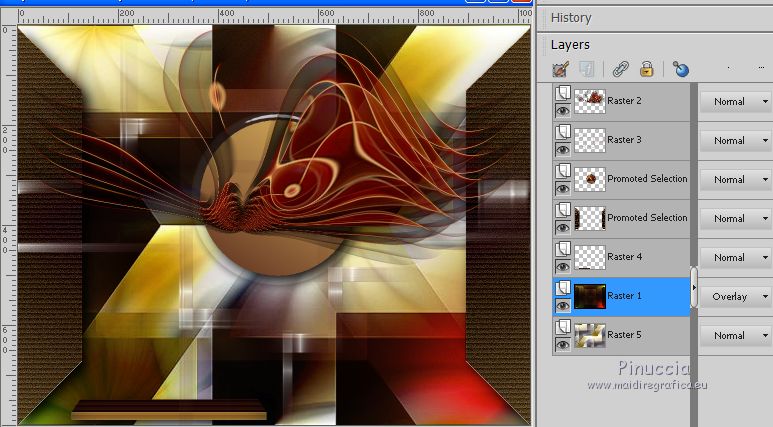Select the Promoted Selection layer name below Raster 3
The width and height of the screenshot is (773, 427).
(647, 178)
